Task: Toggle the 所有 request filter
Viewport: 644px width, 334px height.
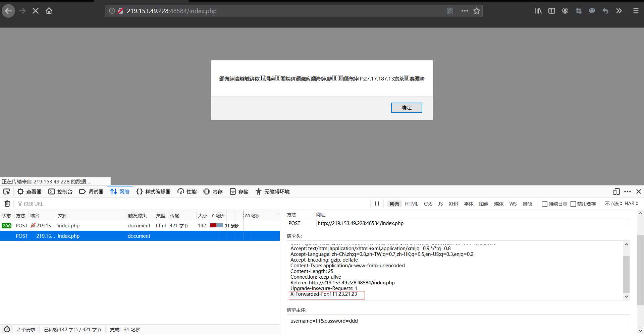Action: (x=394, y=204)
